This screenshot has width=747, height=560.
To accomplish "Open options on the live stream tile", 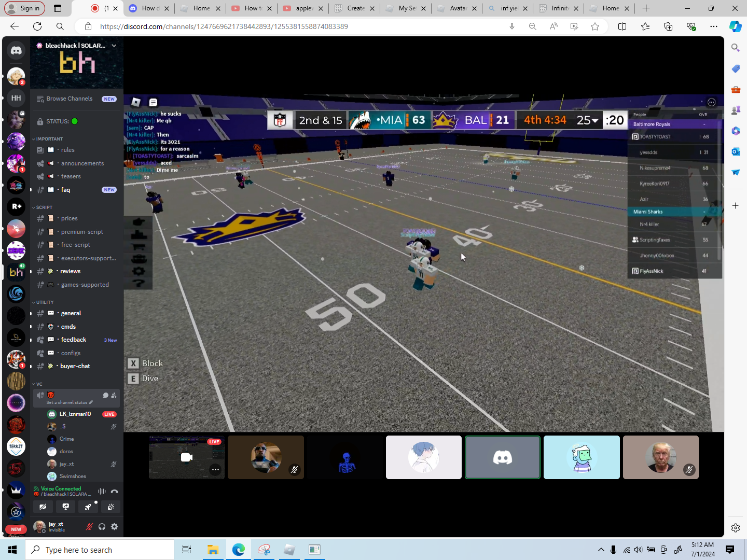I will click(215, 470).
